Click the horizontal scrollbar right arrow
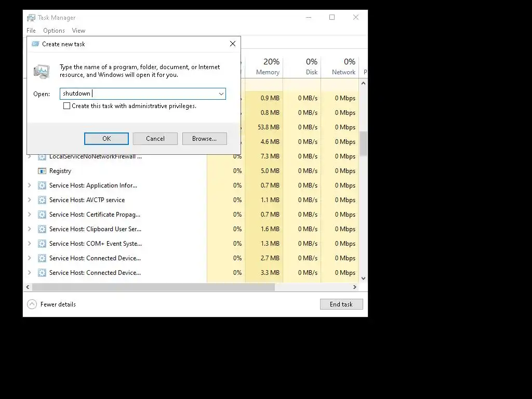532x399 pixels. point(354,287)
